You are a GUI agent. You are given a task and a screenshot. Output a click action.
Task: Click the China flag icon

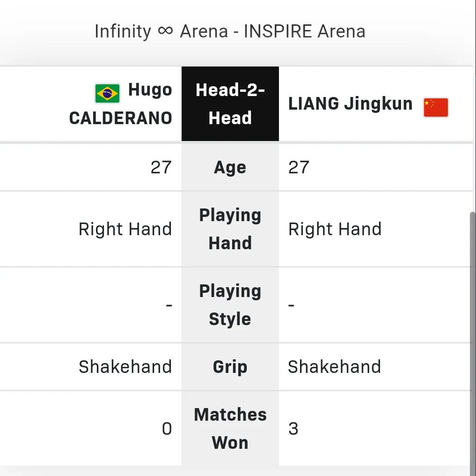pyautogui.click(x=436, y=107)
